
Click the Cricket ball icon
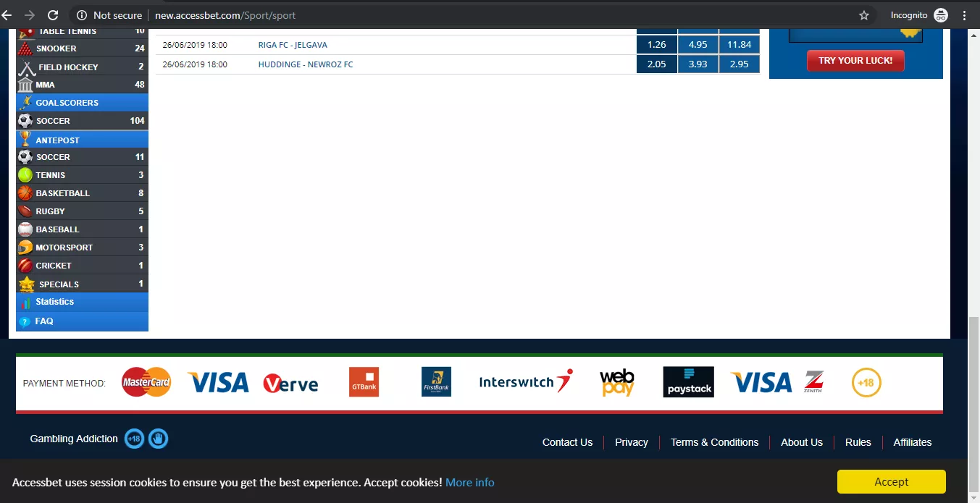25,266
